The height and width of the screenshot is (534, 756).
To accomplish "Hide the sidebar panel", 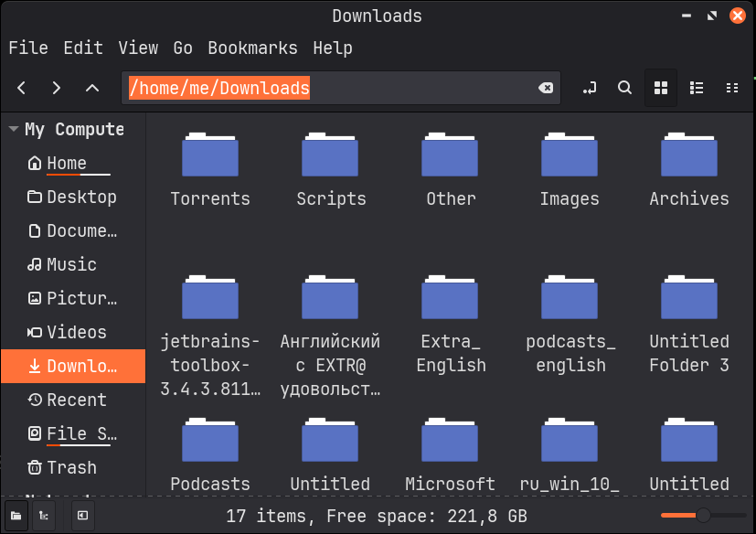I will click(83, 516).
